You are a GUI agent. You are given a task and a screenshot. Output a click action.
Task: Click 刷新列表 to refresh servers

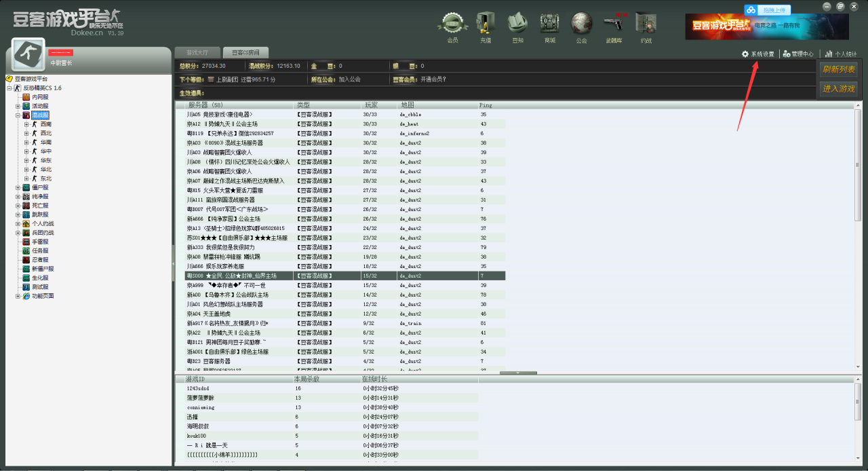(x=839, y=69)
